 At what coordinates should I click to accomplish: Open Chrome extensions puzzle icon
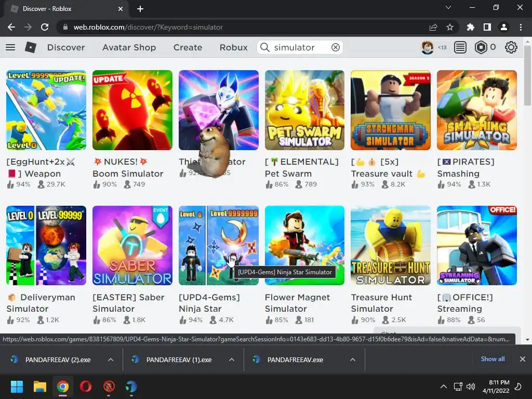pyautogui.click(x=471, y=27)
